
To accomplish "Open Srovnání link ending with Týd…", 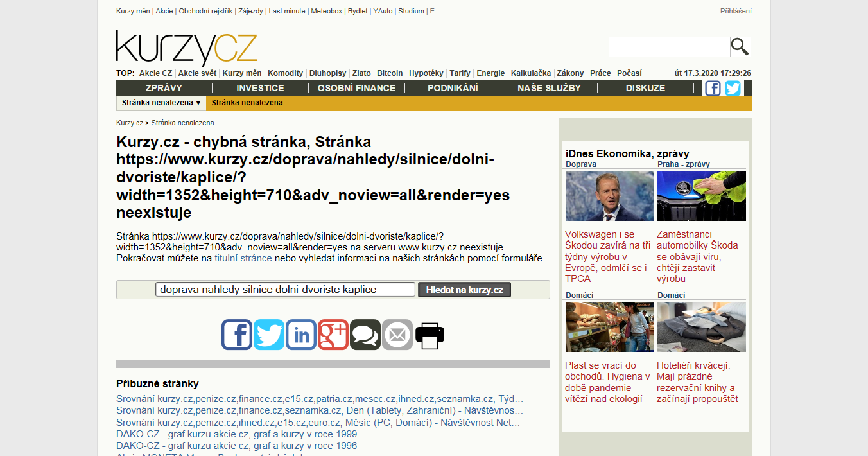I will pyautogui.click(x=320, y=399).
